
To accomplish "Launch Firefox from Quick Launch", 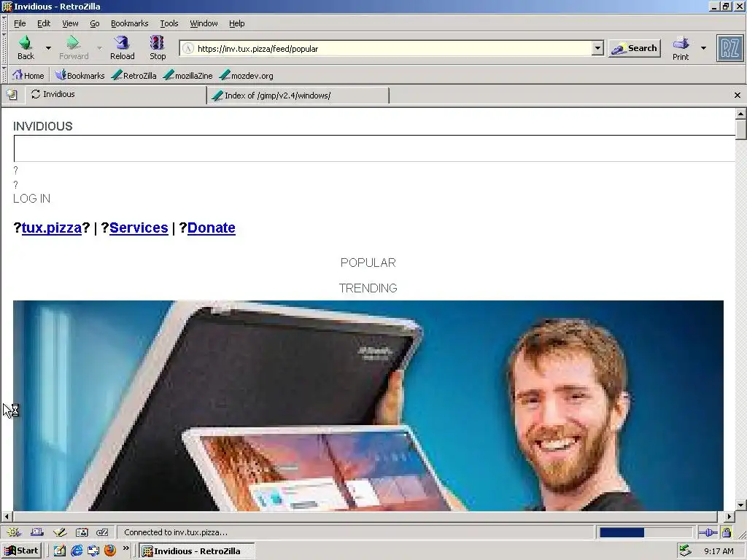I will click(x=110, y=551).
